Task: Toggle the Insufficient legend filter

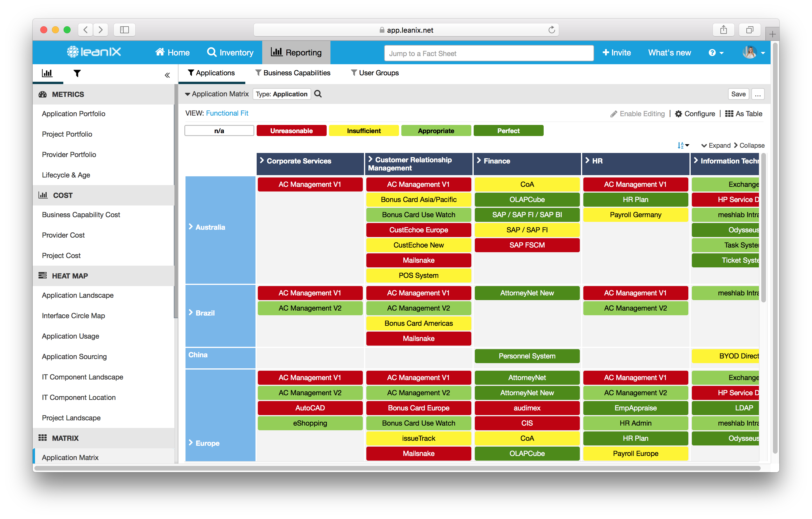Action: pyautogui.click(x=364, y=130)
